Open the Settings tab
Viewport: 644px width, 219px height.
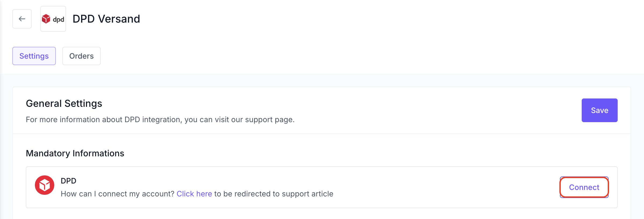(34, 56)
